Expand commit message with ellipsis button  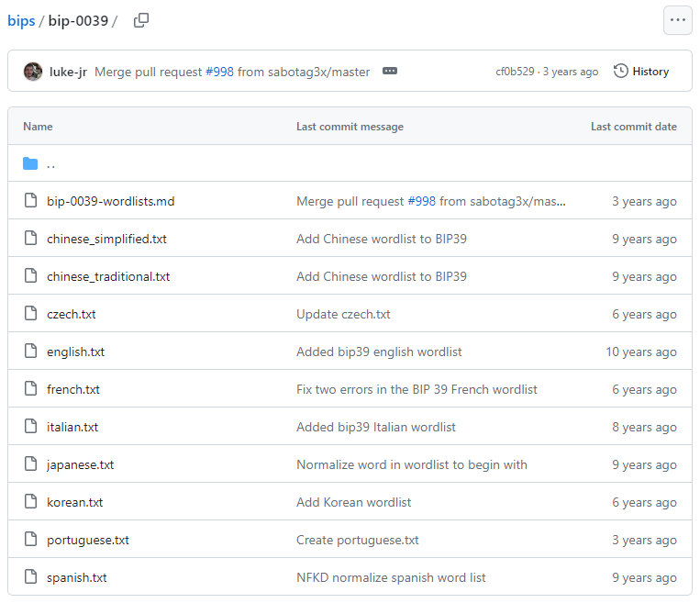(390, 72)
